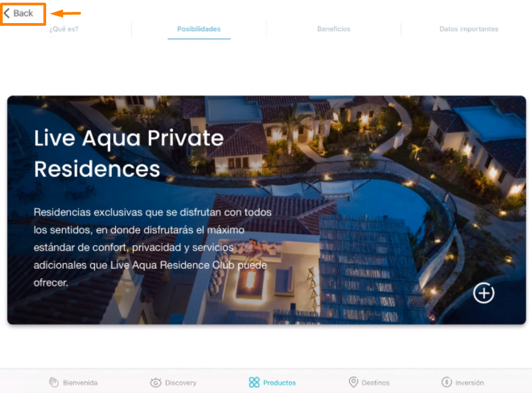Switch to the ¿Qué es? tab
This screenshot has height=393, width=532.
click(x=64, y=29)
